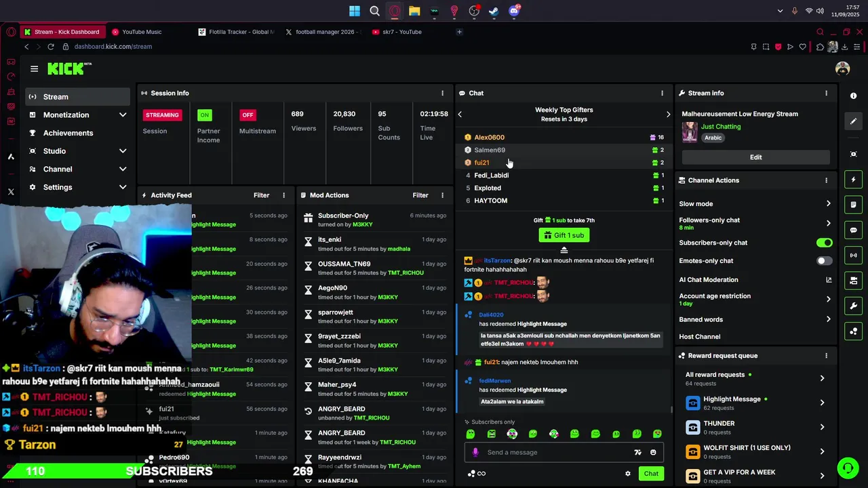Click the Kick logo

[68, 68]
